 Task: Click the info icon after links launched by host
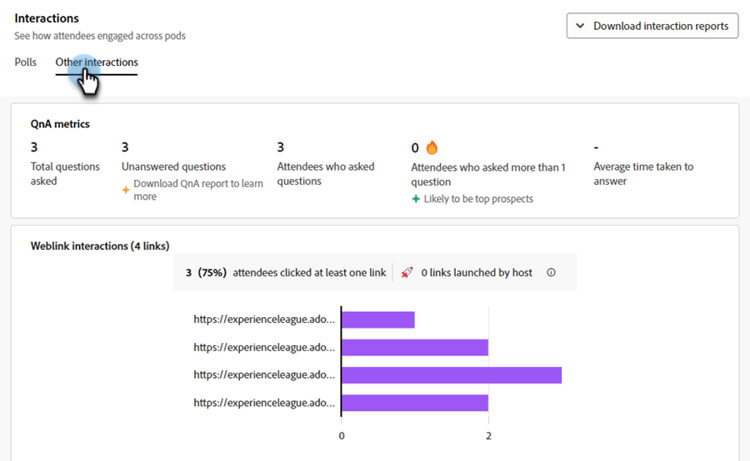click(x=551, y=272)
